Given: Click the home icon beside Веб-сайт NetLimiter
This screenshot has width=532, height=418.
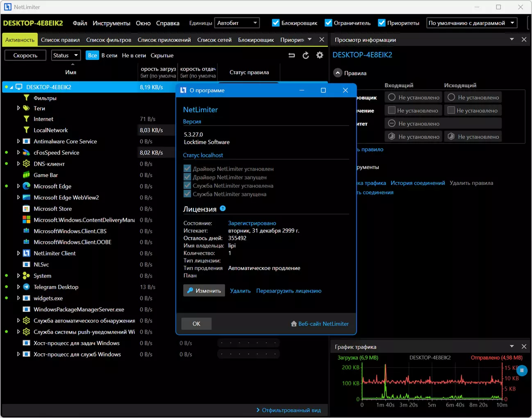Looking at the screenshot, I should tap(294, 324).
